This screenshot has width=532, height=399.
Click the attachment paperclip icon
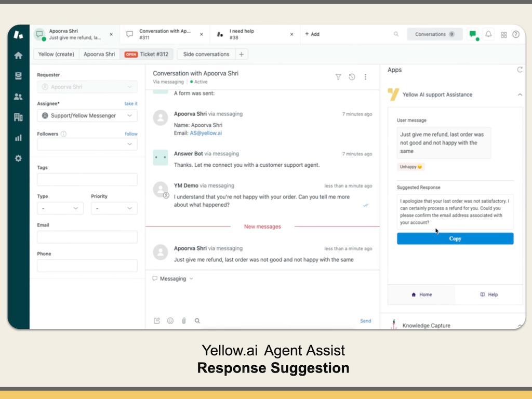[183, 321]
